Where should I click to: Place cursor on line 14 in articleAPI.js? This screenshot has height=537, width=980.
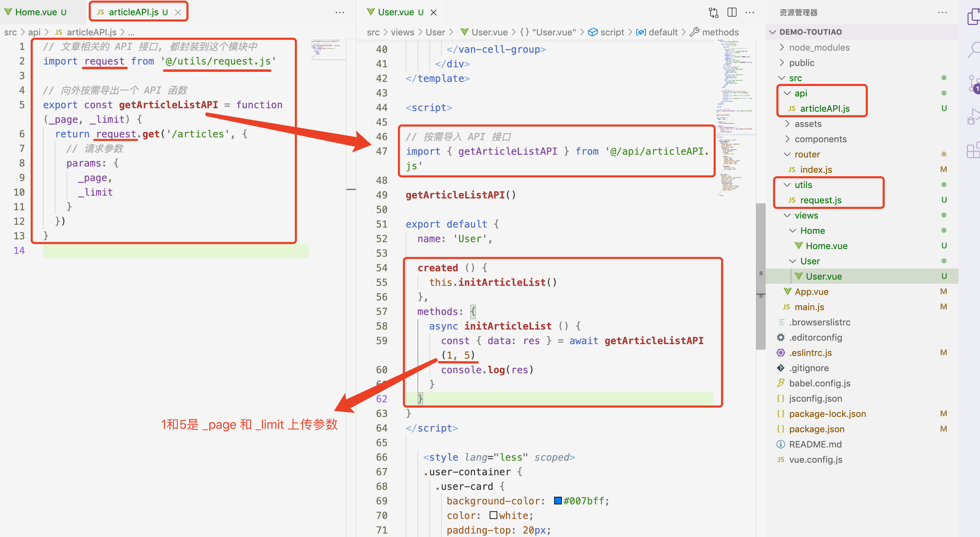pyautogui.click(x=175, y=250)
